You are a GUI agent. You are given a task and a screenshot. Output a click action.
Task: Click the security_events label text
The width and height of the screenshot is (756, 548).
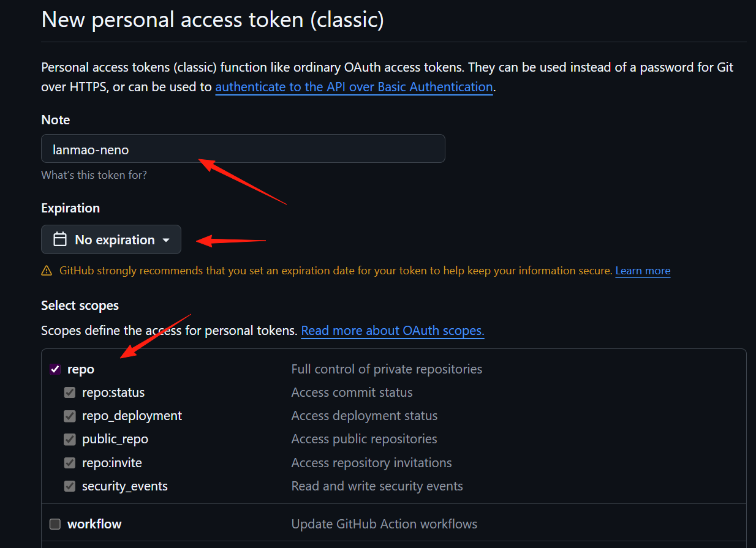pos(125,486)
